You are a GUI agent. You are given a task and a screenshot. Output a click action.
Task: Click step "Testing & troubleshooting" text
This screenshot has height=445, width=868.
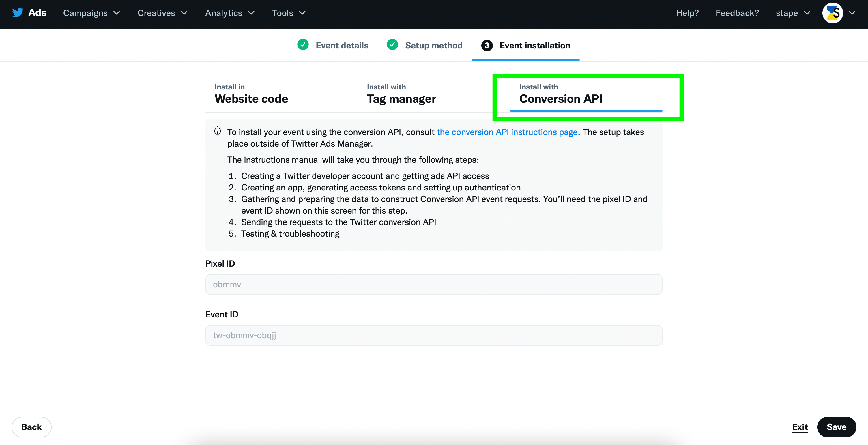tap(290, 233)
